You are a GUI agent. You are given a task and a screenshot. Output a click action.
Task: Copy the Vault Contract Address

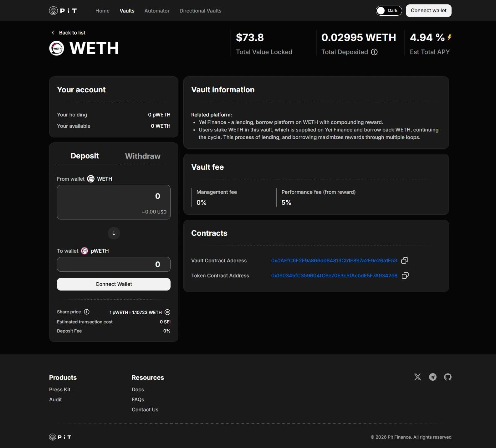(405, 260)
